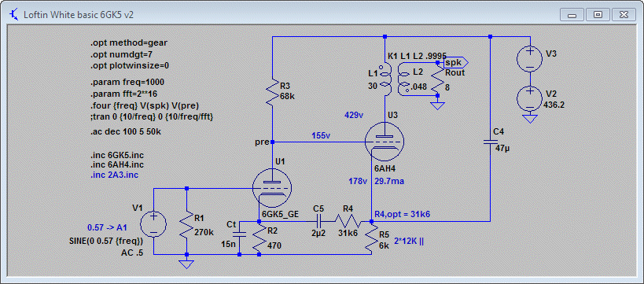Click the 'R4,opt = 31k6' annotation
This screenshot has height=284, width=644.
[403, 214]
